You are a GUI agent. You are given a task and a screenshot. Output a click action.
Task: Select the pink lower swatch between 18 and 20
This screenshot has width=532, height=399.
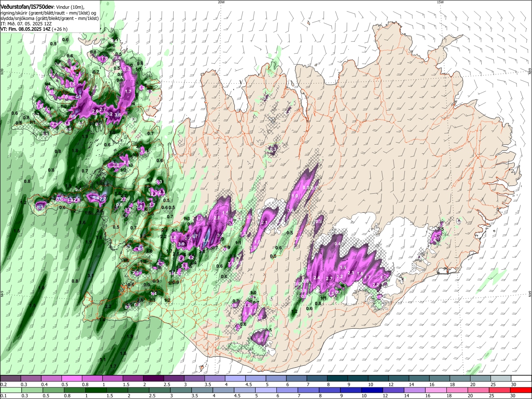click(x=457, y=390)
